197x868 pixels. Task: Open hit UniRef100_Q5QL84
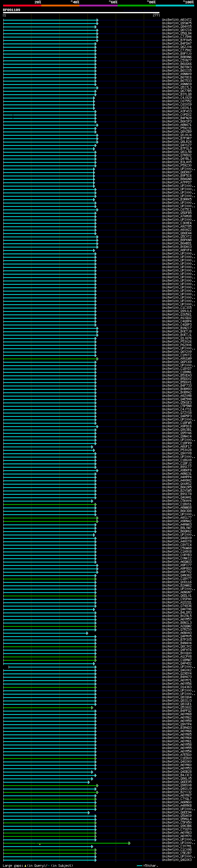point(177,33)
